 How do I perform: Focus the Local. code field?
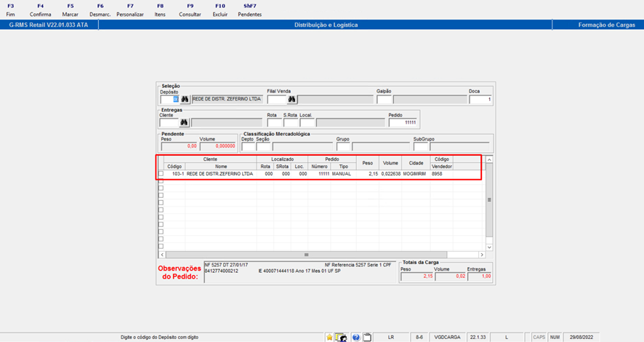pyautogui.click(x=307, y=122)
